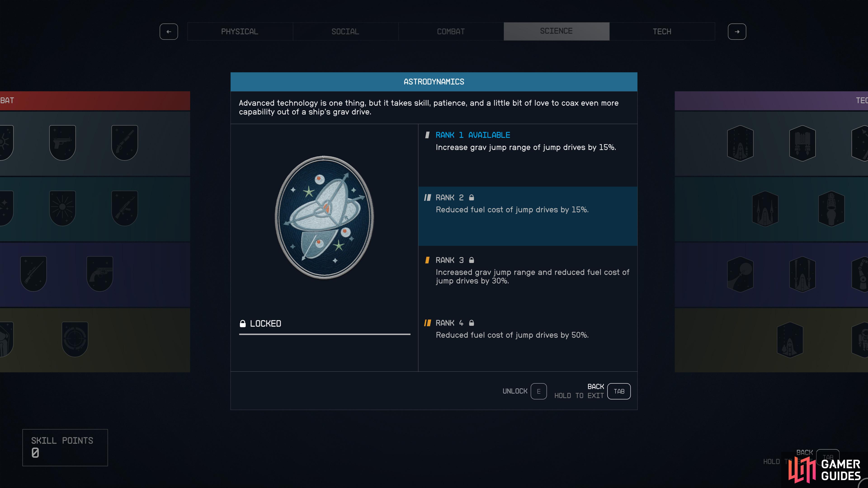The image size is (868, 488).
Task: Click the Unlock E key button
Action: (x=538, y=391)
